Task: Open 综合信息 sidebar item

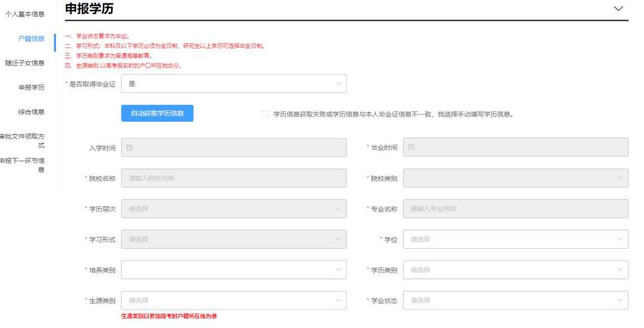Action: click(x=31, y=112)
